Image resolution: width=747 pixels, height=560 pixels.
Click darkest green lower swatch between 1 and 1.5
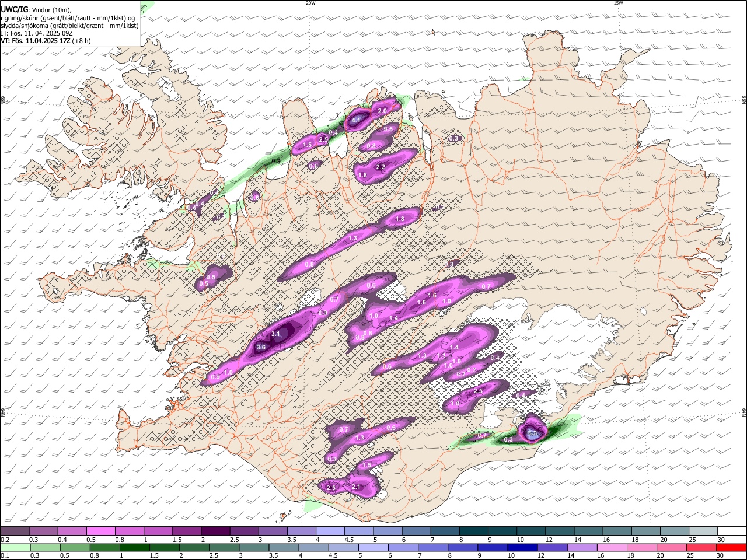pos(135,548)
